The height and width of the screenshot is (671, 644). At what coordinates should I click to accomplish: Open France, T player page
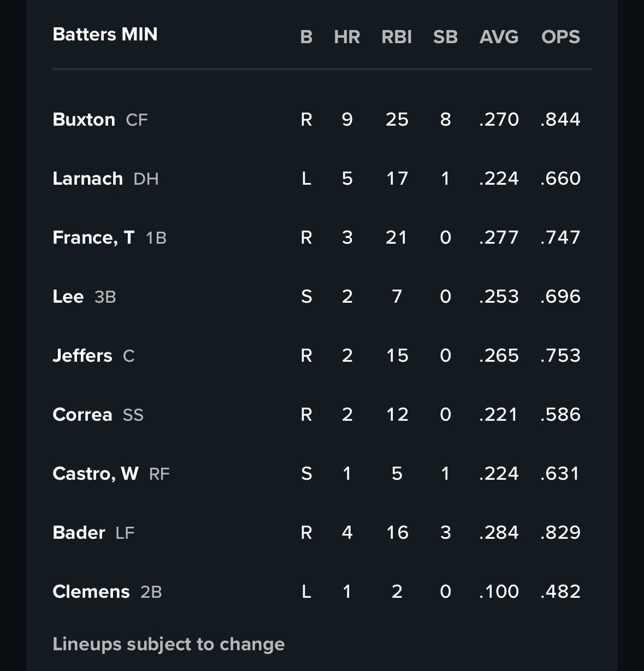pos(93,238)
